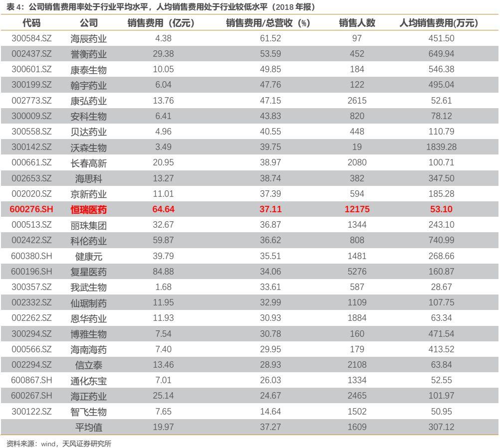
Task: Select the 平均值 row label
Action: 89,427
